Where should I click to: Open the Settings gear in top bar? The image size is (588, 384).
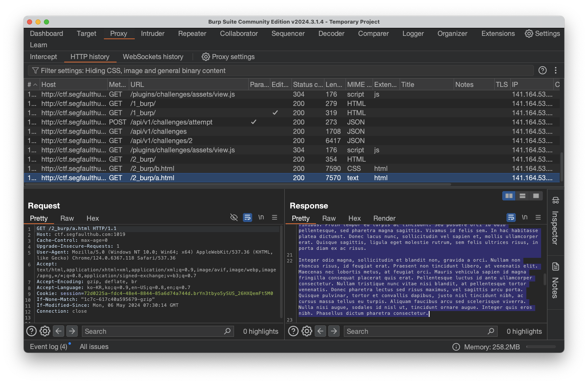pos(542,33)
